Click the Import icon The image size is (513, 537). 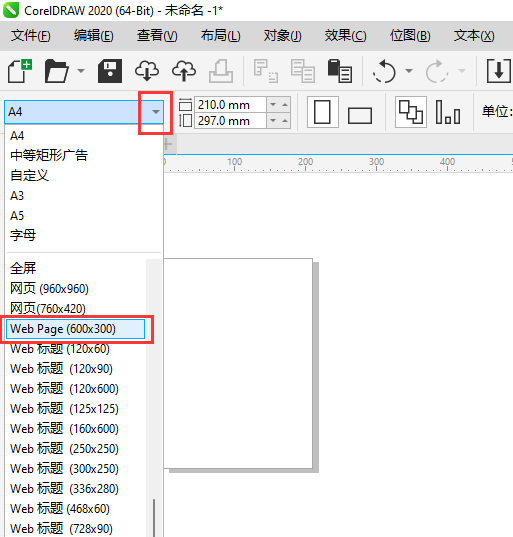click(499, 71)
